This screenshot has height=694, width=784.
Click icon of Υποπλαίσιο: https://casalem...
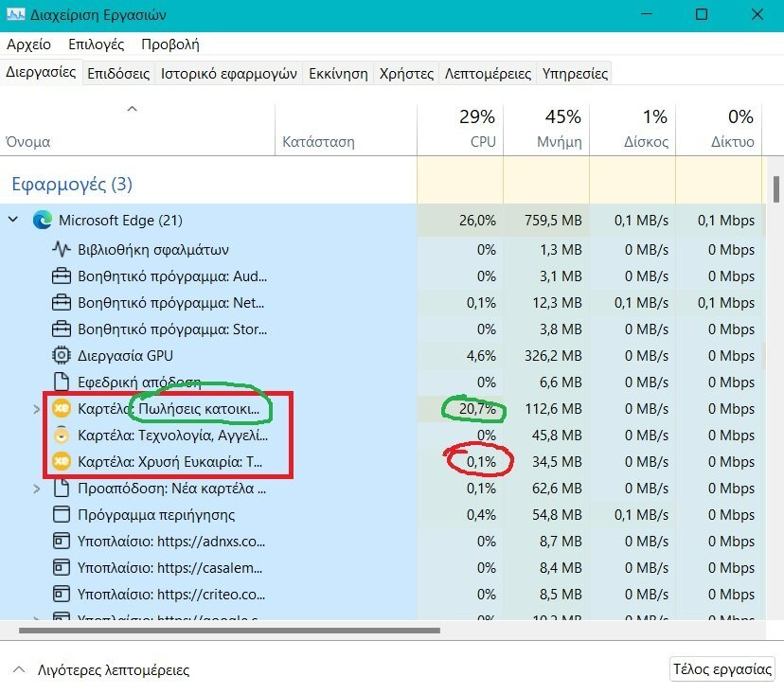(x=61, y=567)
